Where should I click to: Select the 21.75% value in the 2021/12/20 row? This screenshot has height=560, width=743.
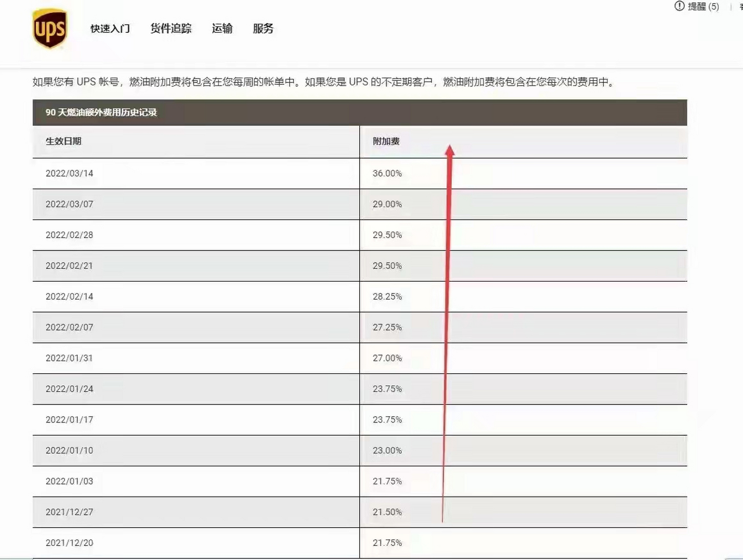coord(387,542)
